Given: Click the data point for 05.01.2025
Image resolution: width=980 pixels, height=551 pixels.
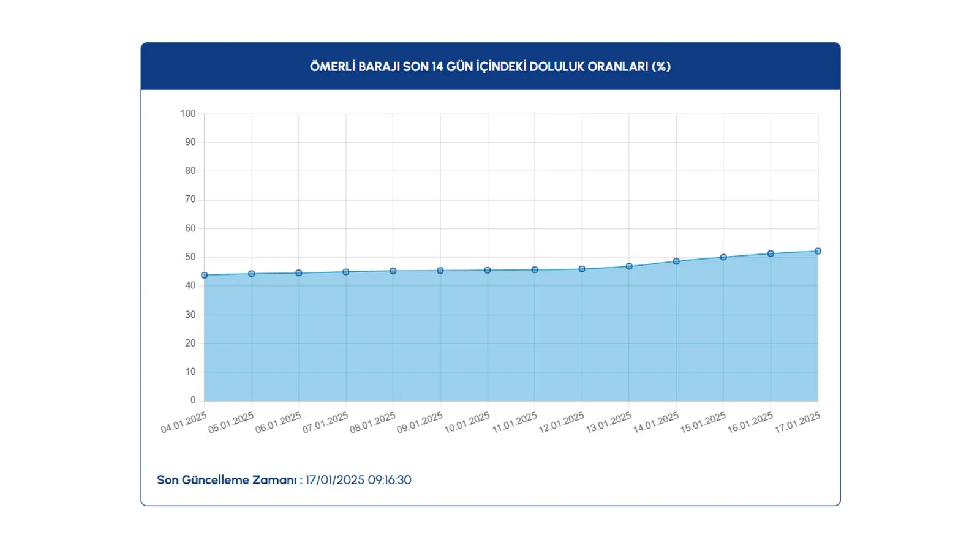Looking at the screenshot, I should point(252,274).
